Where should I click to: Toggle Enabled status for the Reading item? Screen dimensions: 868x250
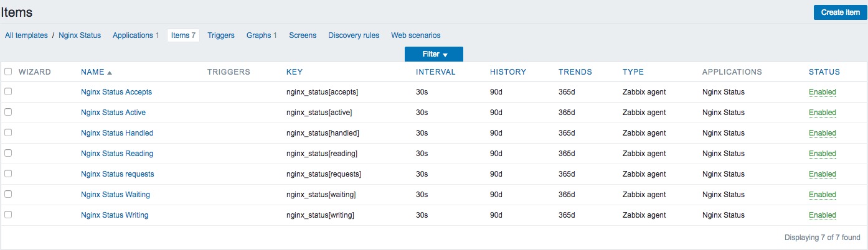click(x=823, y=154)
